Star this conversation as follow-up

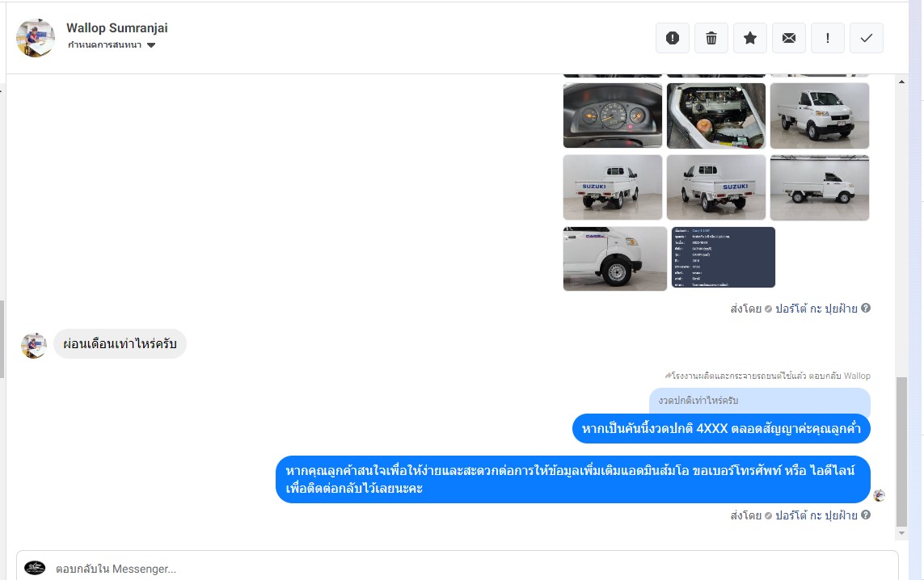click(750, 38)
